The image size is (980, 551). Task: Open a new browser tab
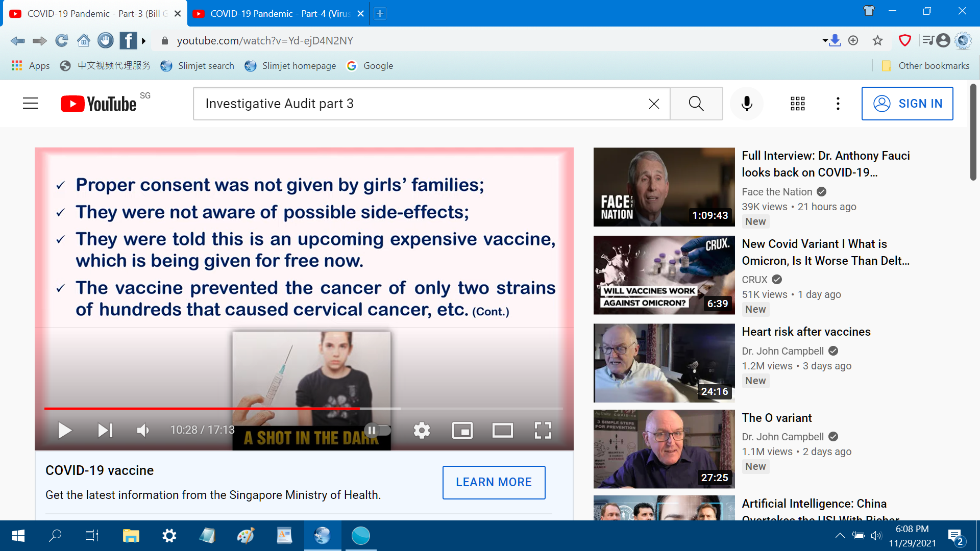tap(380, 14)
